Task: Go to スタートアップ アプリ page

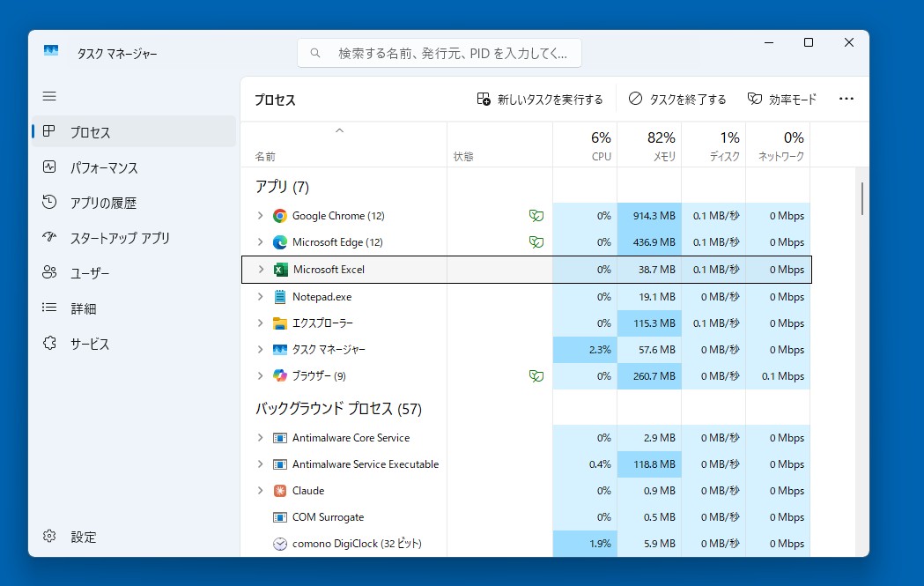Action: pyautogui.click(x=135, y=238)
